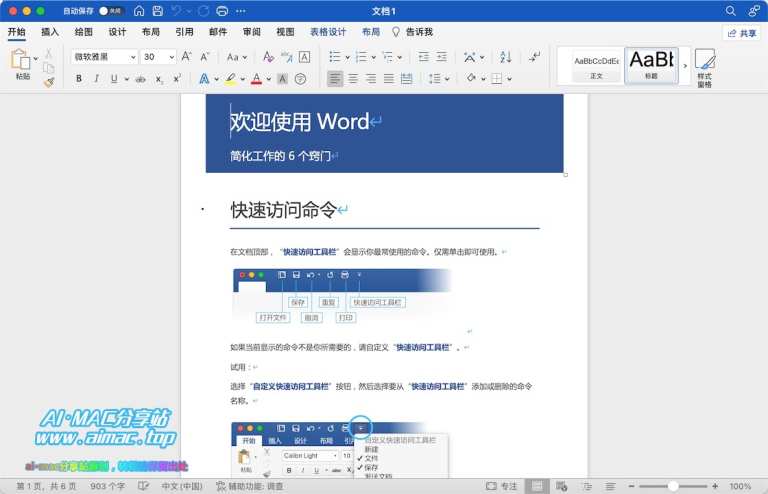Open the 开始 ribbon tab
The height and width of the screenshot is (494, 768).
click(x=17, y=32)
